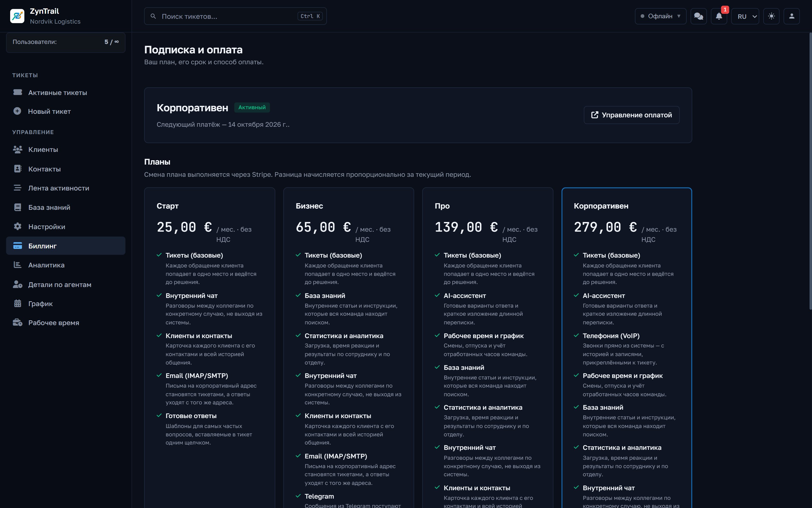Image resolution: width=812 pixels, height=508 pixels.
Task: Open Рабочее время menu item
Action: tap(66, 323)
